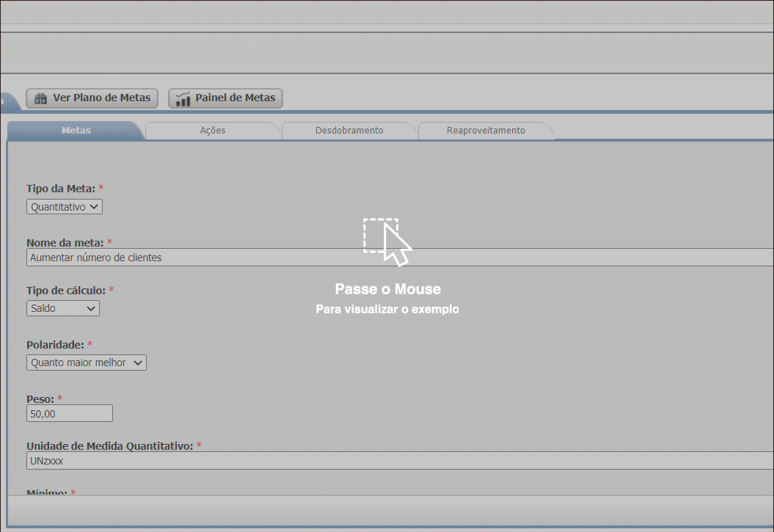Focus the Peso input field
774x532 pixels.
[70, 414]
